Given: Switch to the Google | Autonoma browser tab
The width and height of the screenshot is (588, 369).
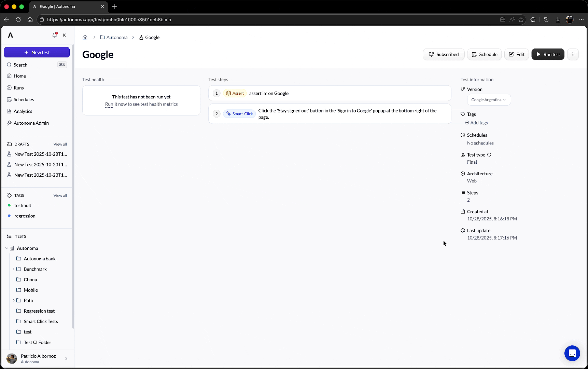Looking at the screenshot, I should 61,6.
